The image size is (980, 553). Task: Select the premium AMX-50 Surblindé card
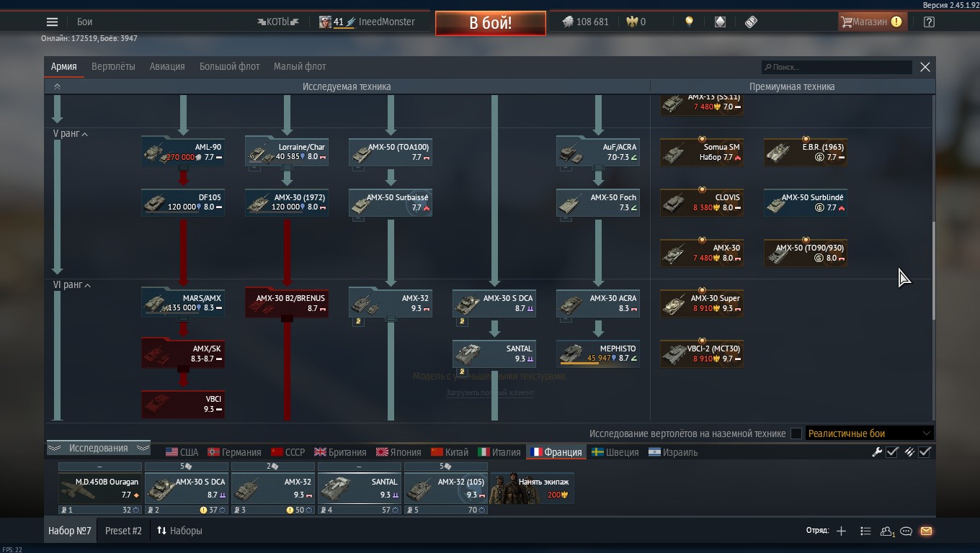(806, 202)
